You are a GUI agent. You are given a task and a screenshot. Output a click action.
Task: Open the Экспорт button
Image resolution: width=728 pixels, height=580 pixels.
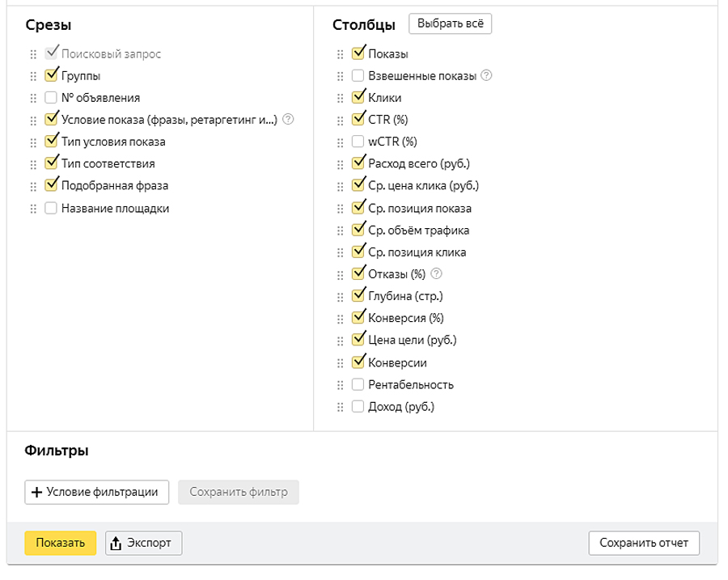click(143, 543)
